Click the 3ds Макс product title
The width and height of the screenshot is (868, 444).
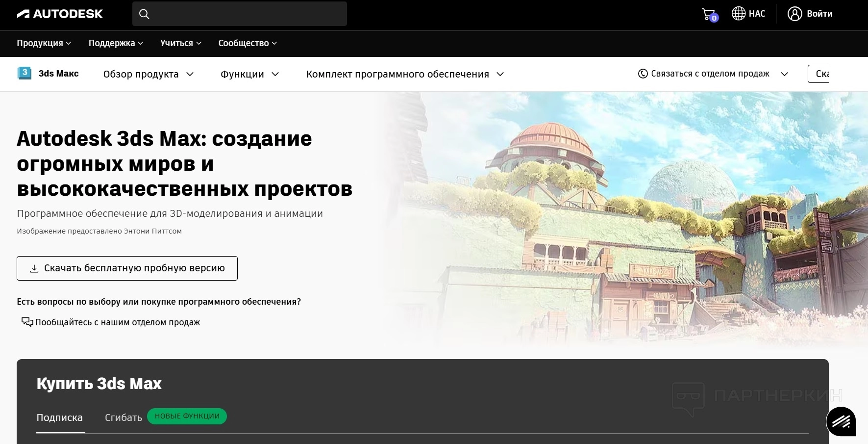coord(59,74)
